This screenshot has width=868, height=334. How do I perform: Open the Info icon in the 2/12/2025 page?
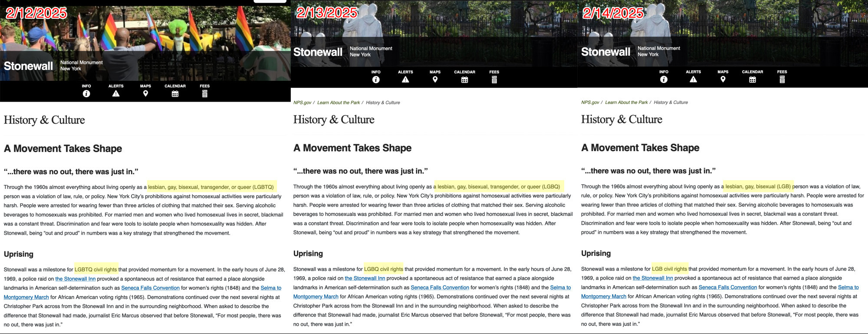[86, 93]
